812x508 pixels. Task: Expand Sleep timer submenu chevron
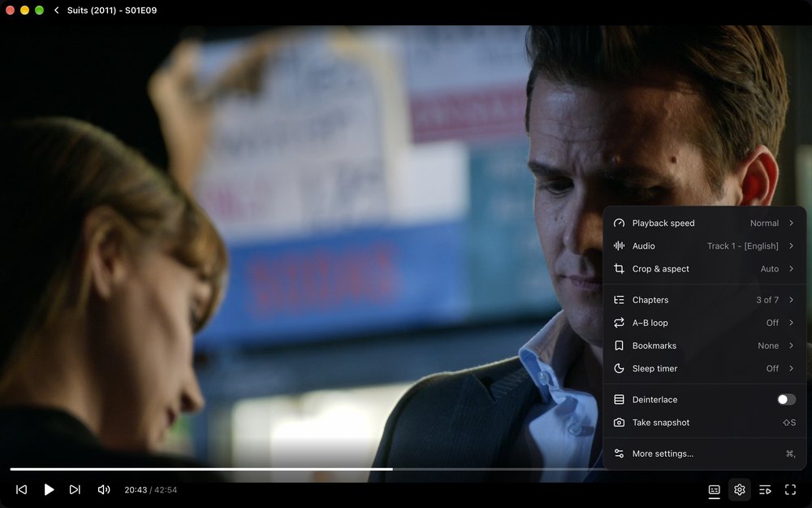(x=791, y=368)
